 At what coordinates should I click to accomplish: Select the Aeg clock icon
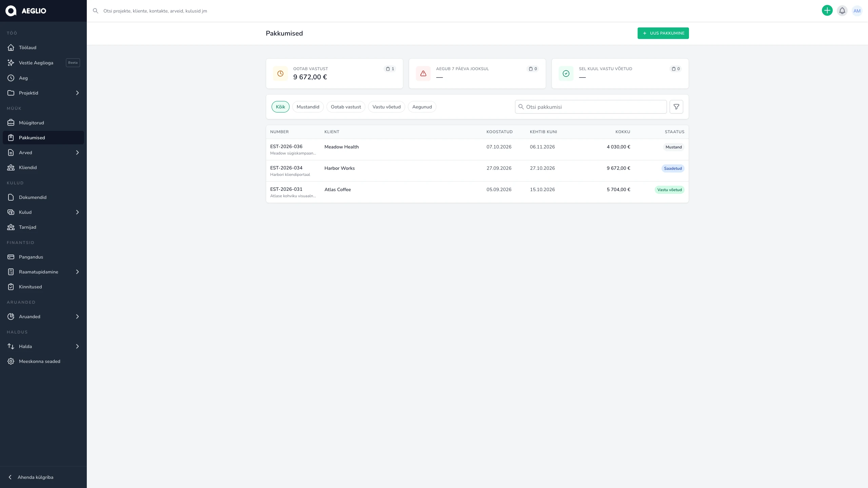click(x=11, y=78)
